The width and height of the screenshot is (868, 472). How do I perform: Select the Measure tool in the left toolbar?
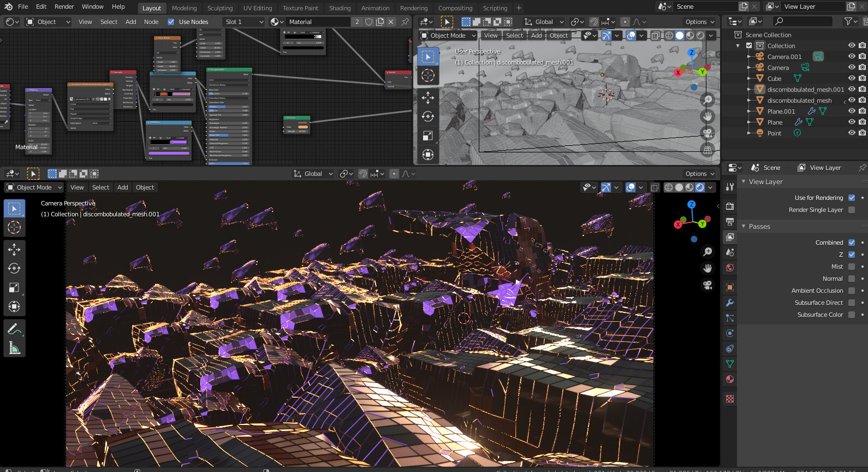(x=14, y=348)
